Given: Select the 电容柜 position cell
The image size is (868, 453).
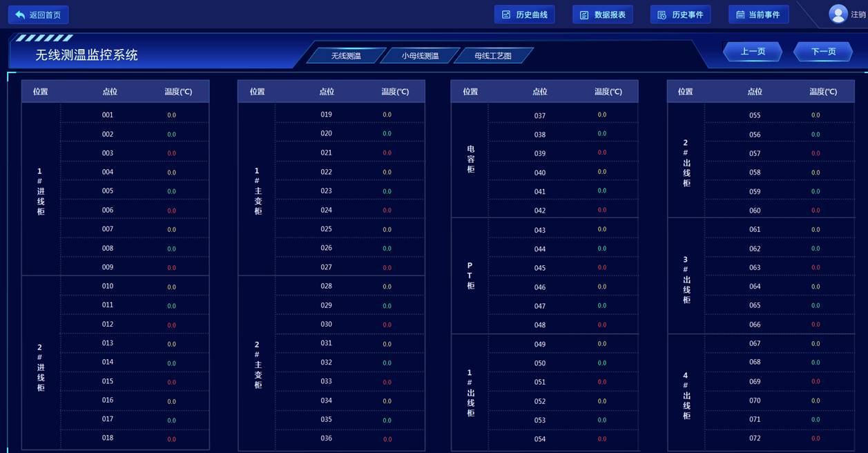Looking at the screenshot, I should point(471,160).
